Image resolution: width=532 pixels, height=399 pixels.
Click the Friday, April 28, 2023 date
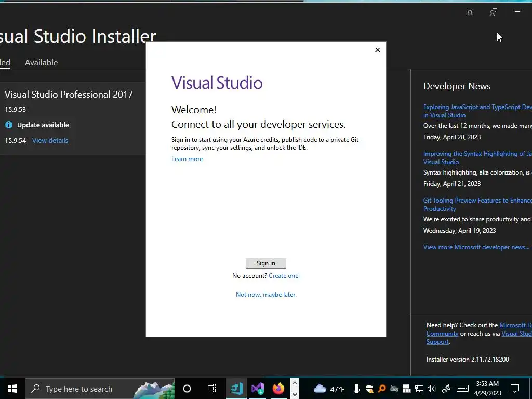[x=452, y=137]
